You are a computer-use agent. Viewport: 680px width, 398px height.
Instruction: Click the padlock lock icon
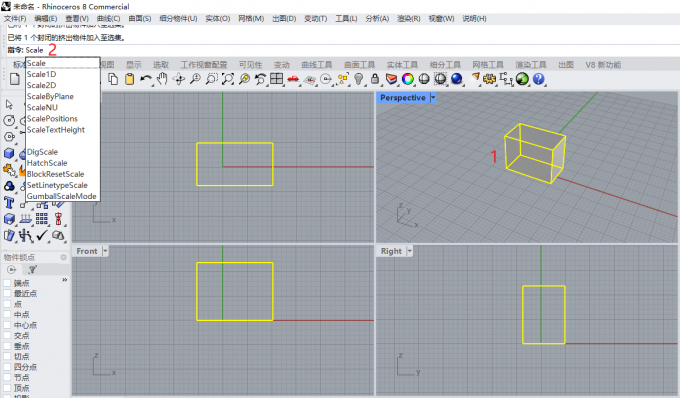pos(375,79)
